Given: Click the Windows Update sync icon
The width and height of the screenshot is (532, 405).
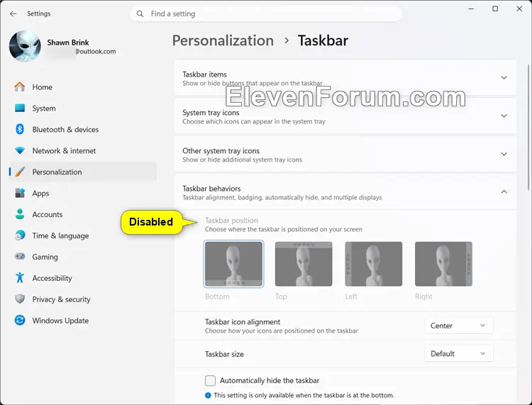Looking at the screenshot, I should pos(20,320).
